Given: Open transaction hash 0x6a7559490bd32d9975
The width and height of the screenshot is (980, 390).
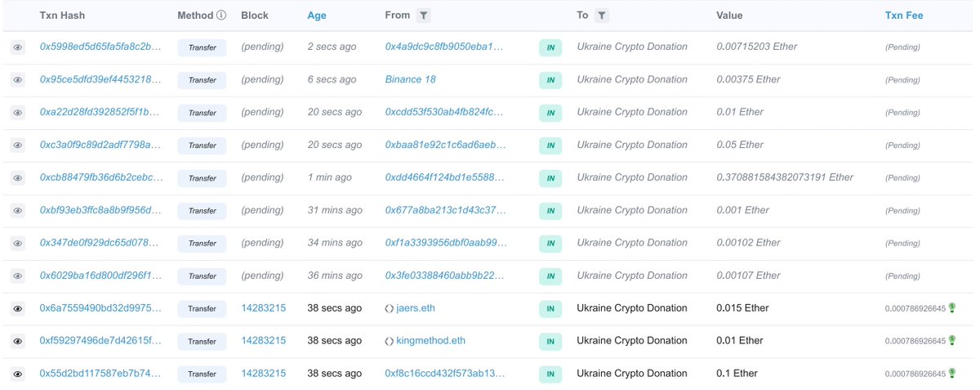Looking at the screenshot, I should coord(100,308).
